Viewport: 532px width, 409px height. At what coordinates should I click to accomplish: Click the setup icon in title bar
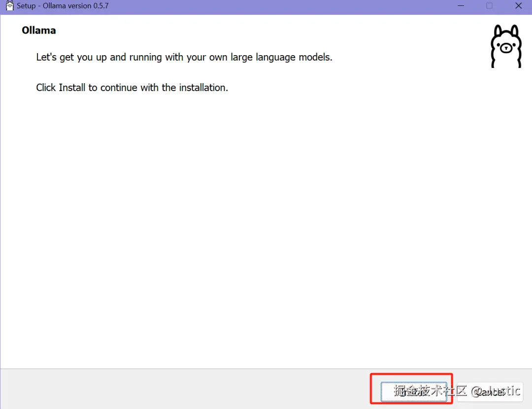pyautogui.click(x=10, y=6)
